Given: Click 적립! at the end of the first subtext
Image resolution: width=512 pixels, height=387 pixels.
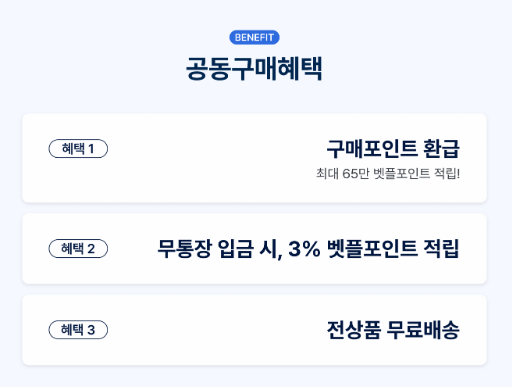Looking at the screenshot, I should 447,174.
